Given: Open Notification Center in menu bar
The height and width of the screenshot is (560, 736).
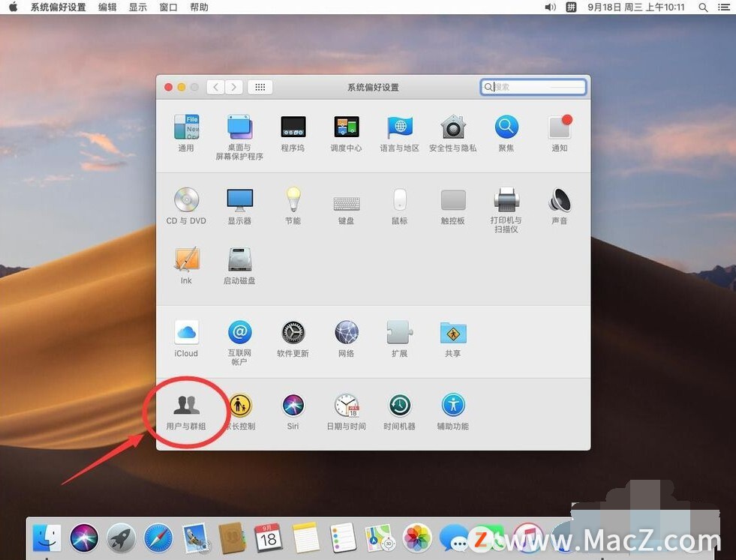Looking at the screenshot, I should click(724, 7).
